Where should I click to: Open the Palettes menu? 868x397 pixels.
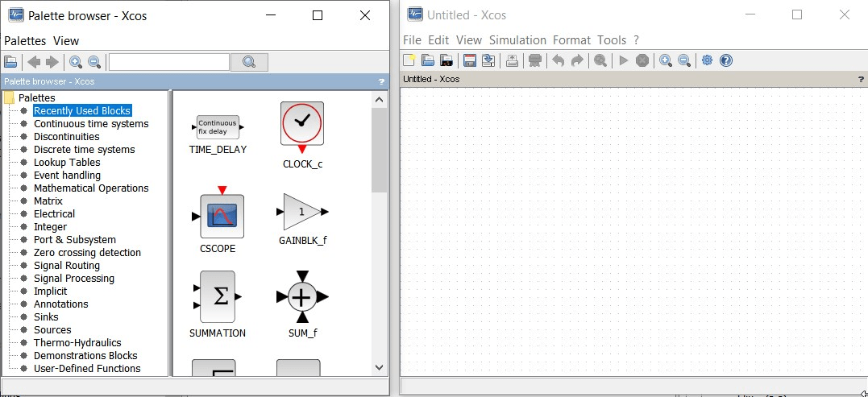coord(25,41)
